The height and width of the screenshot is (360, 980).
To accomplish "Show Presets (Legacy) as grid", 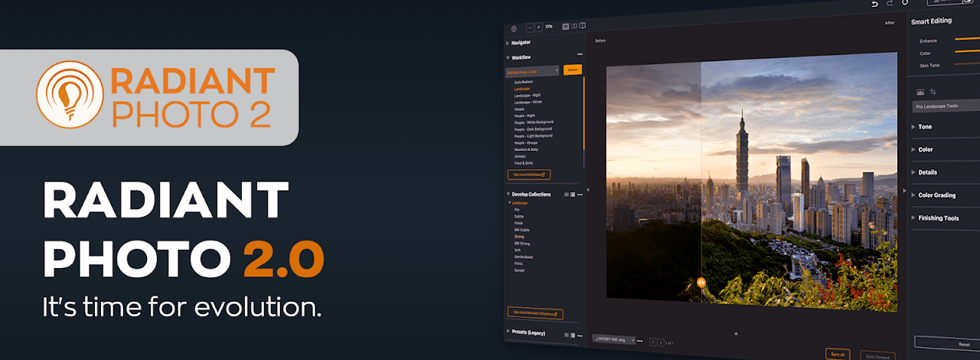I will [566, 335].
